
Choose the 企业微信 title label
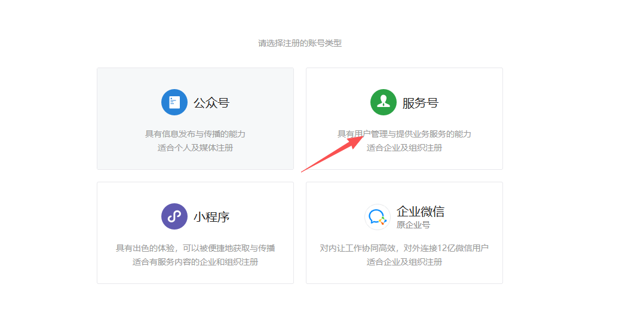(x=421, y=212)
